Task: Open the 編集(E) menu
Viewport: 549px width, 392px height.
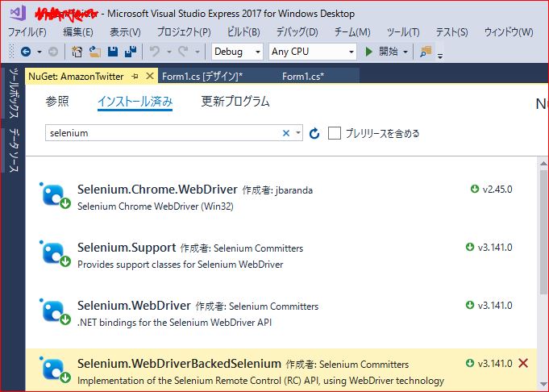Action: tap(77, 32)
